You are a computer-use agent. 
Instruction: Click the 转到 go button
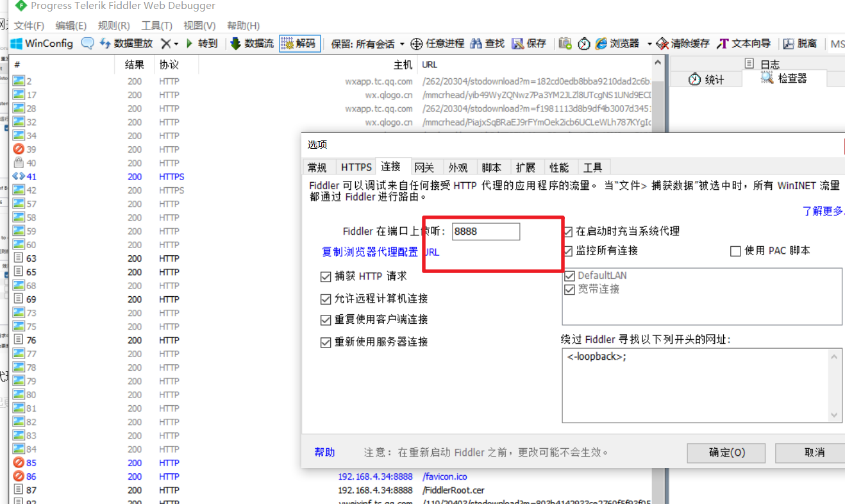pos(202,44)
